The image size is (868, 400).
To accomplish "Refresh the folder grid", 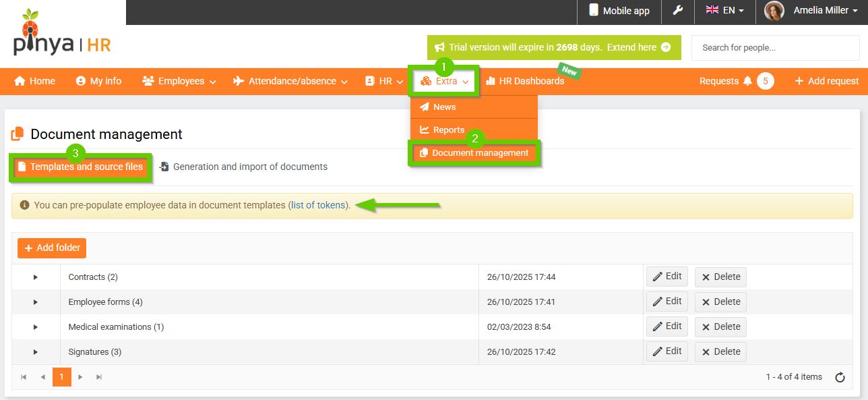I will coord(840,378).
